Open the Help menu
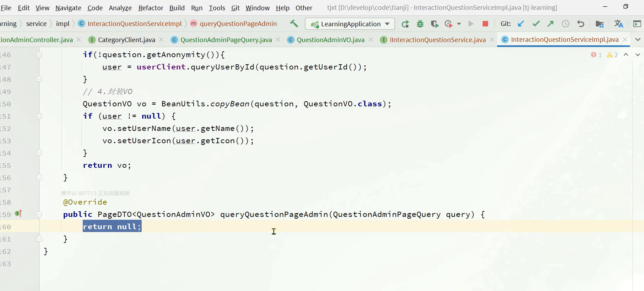The width and height of the screenshot is (644, 291). 283,8
